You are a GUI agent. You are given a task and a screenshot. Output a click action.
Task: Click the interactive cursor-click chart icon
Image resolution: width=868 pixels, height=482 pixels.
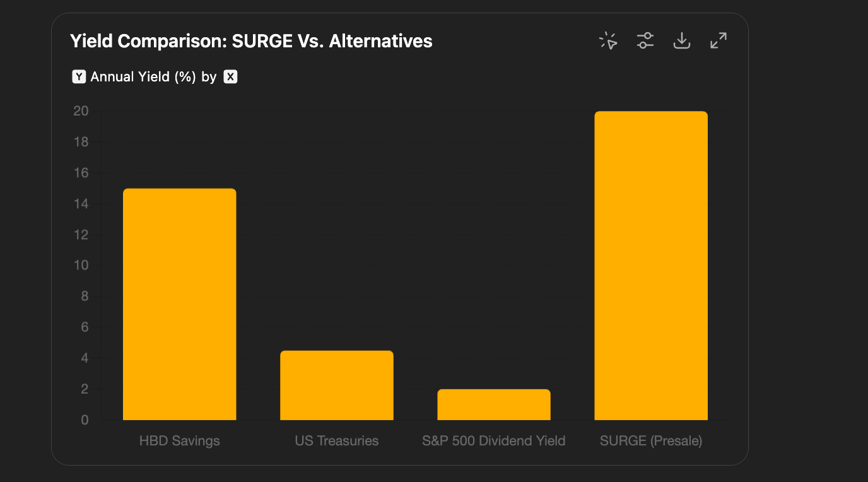(x=608, y=41)
